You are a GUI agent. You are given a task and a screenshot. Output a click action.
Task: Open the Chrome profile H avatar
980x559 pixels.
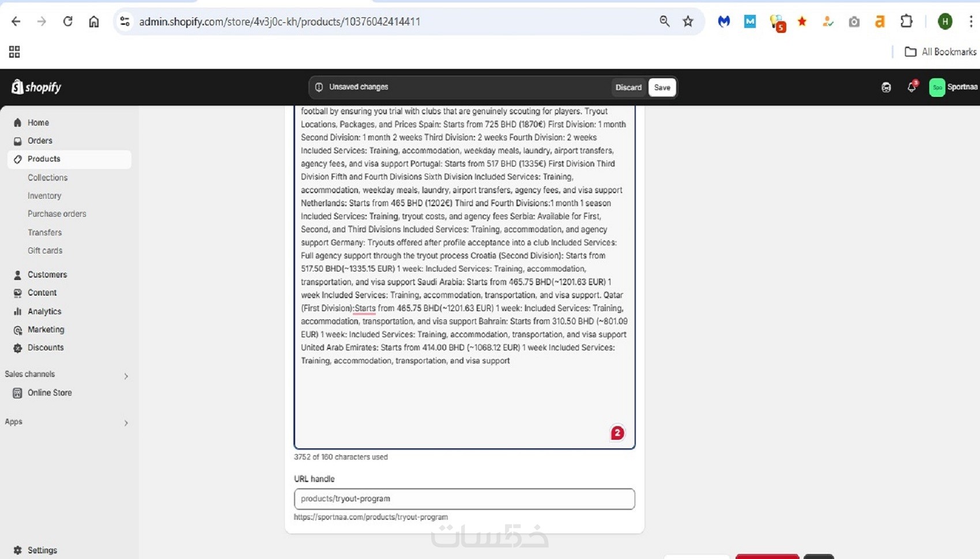945,21
